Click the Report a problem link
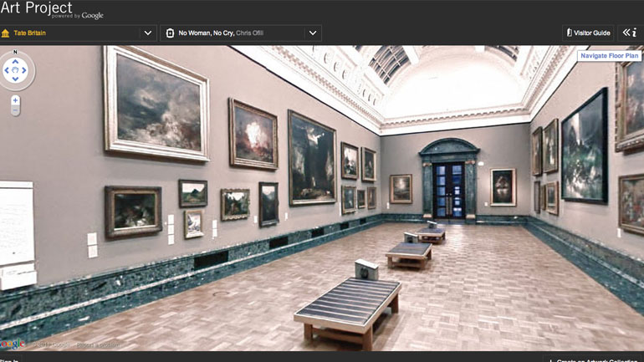This screenshot has width=644, height=362. tap(98, 345)
